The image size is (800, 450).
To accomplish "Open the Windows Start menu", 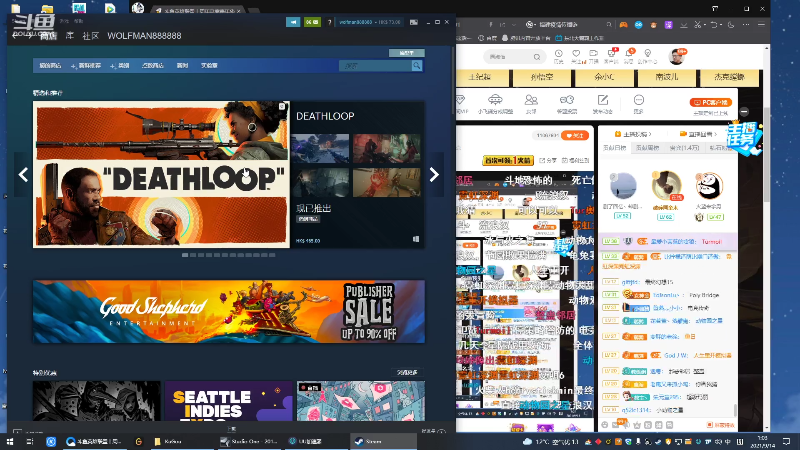I will tap(10, 441).
